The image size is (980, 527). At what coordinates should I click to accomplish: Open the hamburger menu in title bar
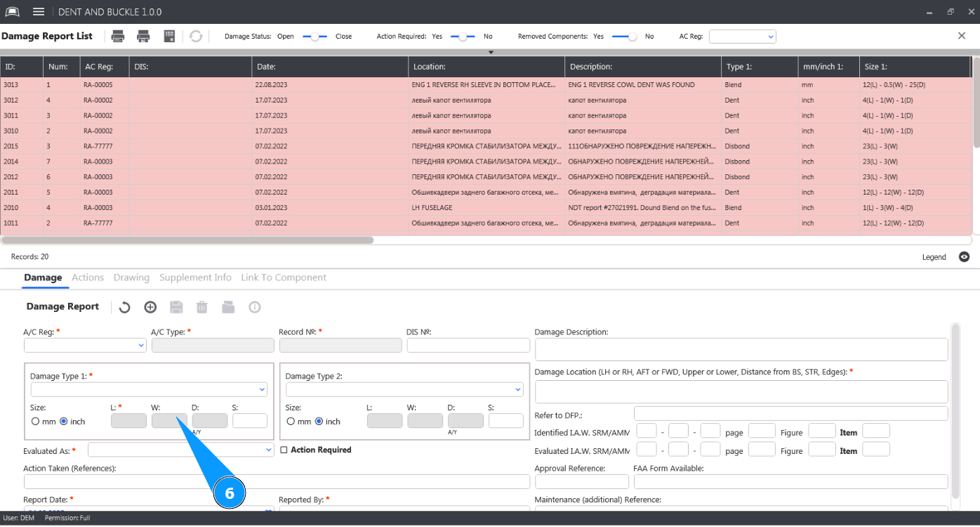(x=39, y=12)
